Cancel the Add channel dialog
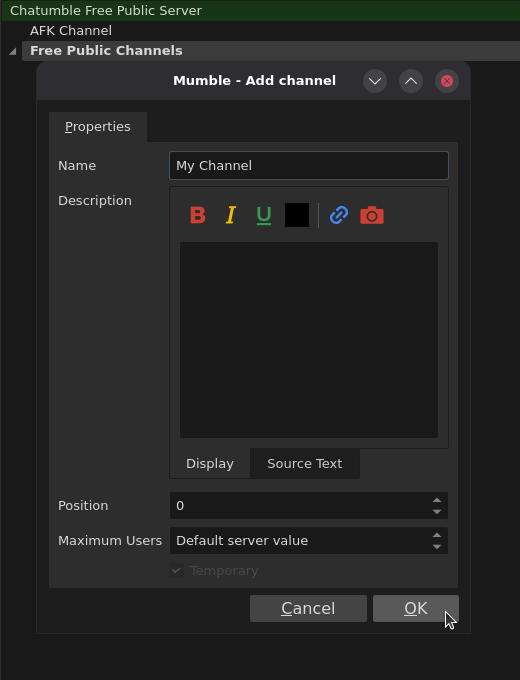The image size is (520, 680). [308, 608]
